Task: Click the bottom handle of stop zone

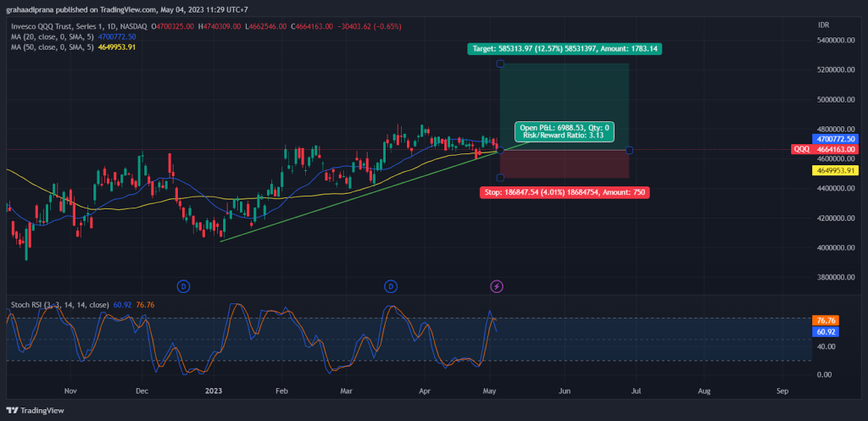Action: [x=500, y=178]
